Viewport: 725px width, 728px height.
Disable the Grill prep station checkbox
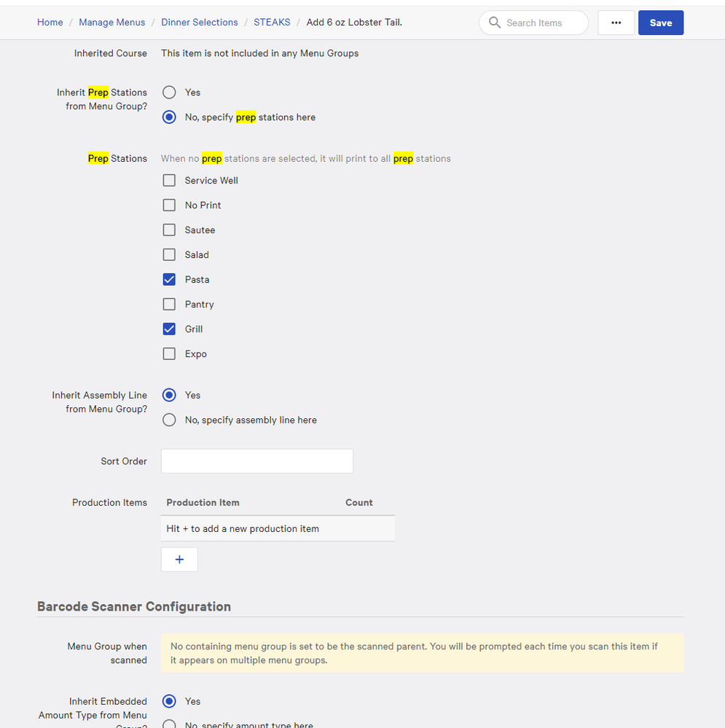(x=169, y=329)
